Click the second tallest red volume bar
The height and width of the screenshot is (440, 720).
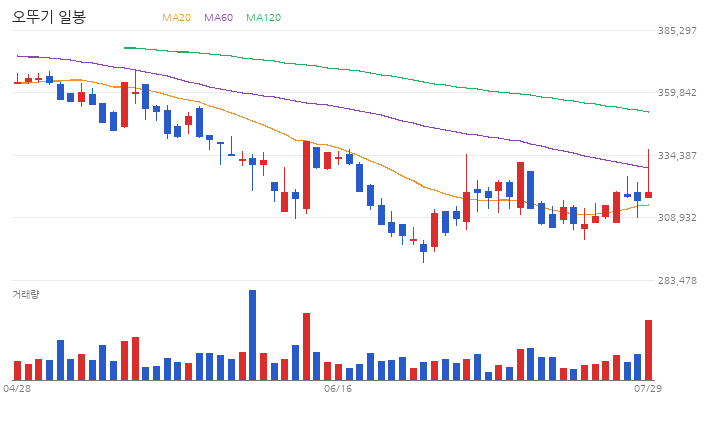[306, 346]
